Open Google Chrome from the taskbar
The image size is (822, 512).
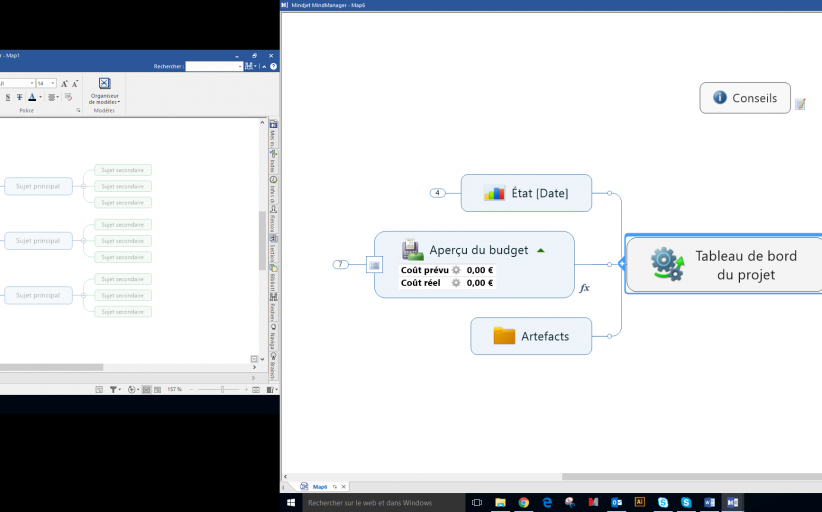523,502
